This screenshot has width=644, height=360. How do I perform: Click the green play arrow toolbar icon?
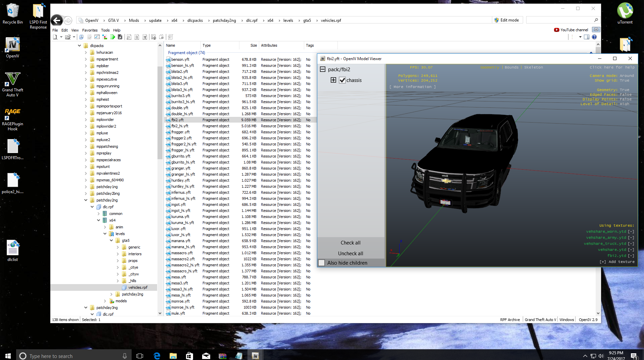pos(113,37)
